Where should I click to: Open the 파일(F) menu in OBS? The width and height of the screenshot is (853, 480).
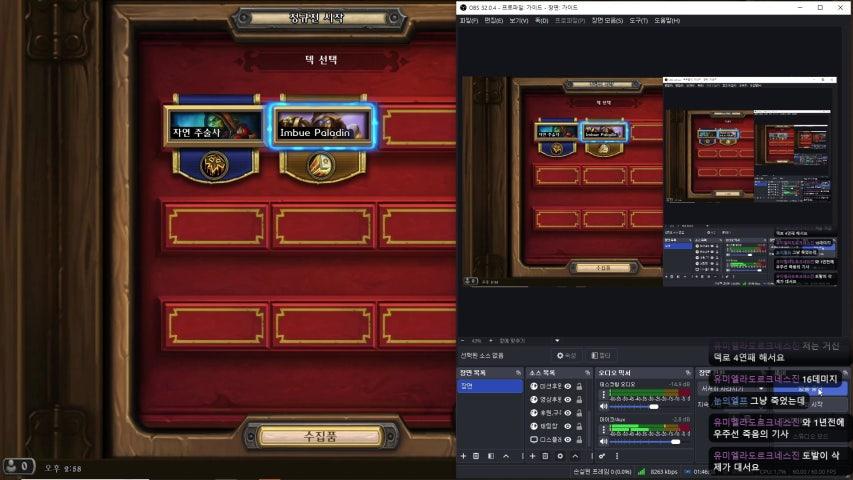pyautogui.click(x=467, y=20)
